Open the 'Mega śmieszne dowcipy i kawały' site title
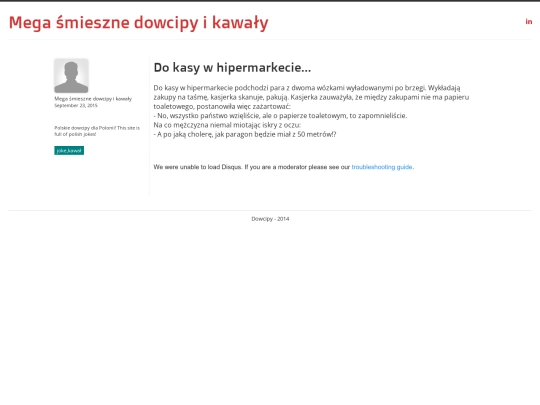 (138, 23)
